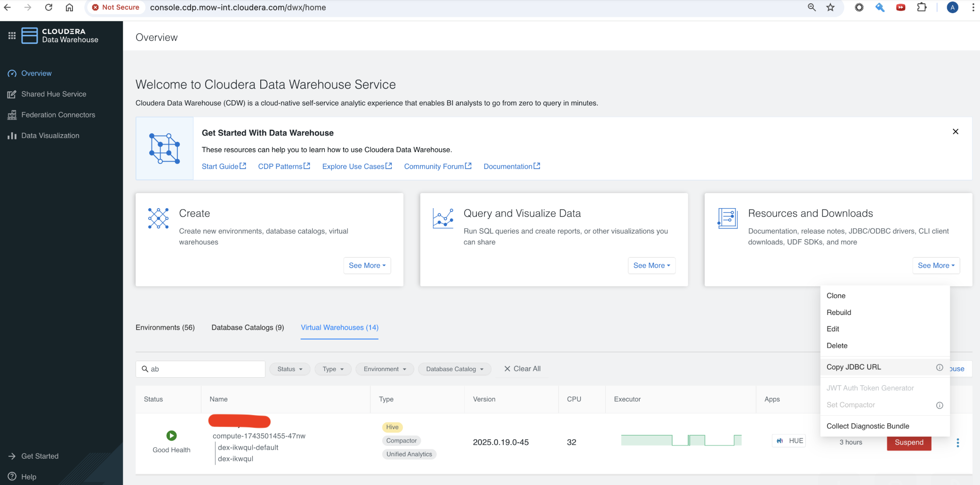This screenshot has width=980, height=485.
Task: Launch the HUE app for the warehouse
Action: click(x=788, y=440)
